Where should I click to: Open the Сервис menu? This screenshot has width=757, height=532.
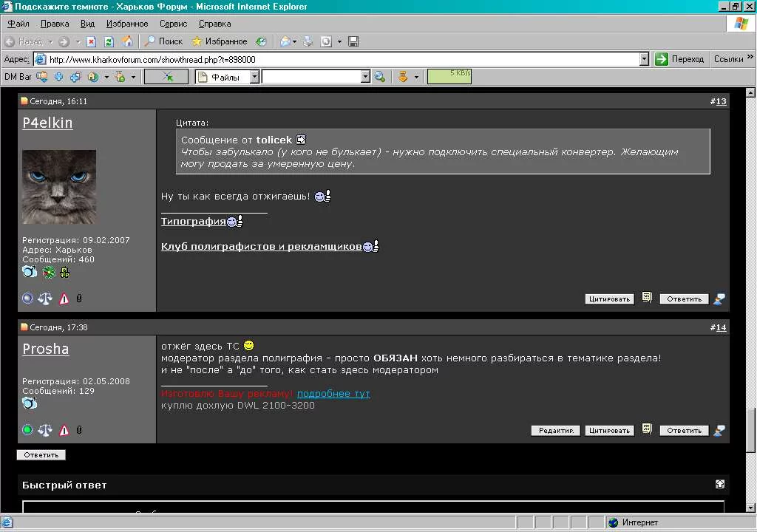pos(173,24)
